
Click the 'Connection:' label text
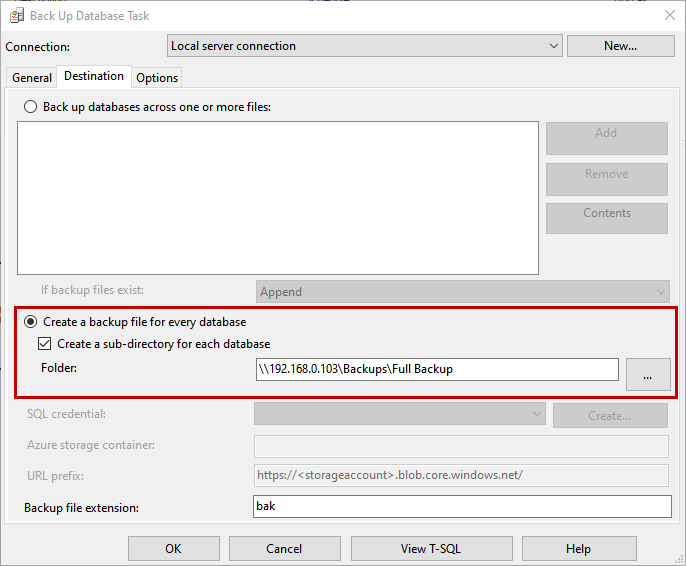tap(38, 47)
